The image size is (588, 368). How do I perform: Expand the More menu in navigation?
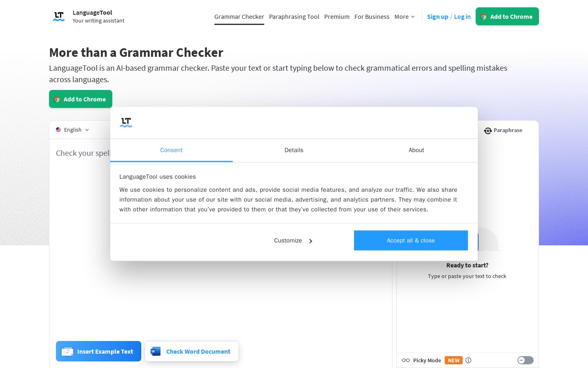point(405,17)
